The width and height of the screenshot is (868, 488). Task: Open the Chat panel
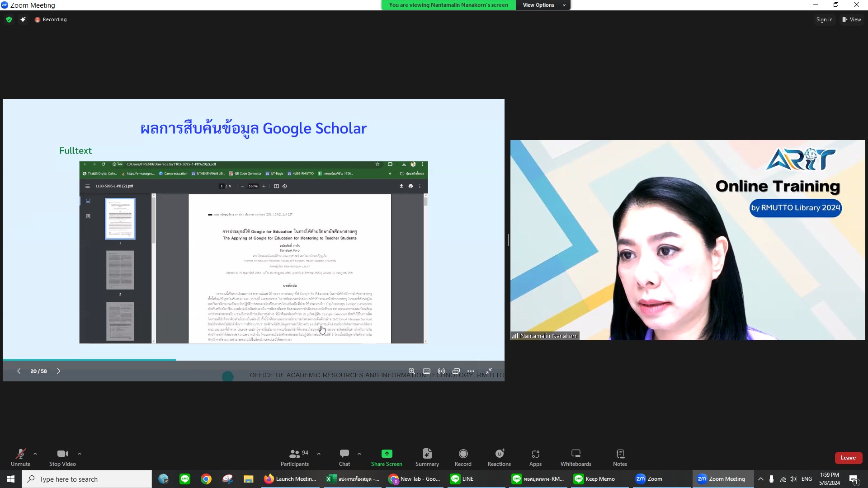pos(344,457)
